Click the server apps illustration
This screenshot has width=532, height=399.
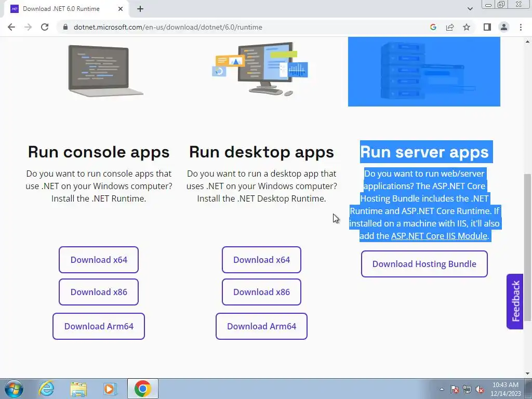click(424, 72)
